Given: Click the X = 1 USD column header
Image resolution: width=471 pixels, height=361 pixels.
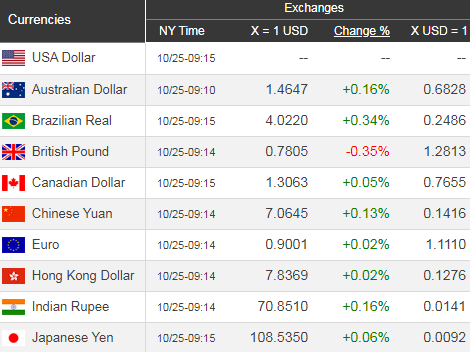Looking at the screenshot, I should [279, 31].
